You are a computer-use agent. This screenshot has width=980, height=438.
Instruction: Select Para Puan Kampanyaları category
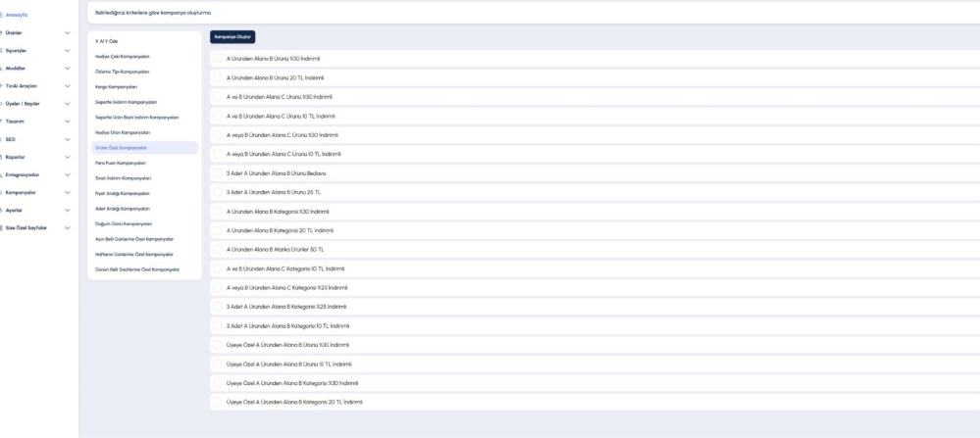120,163
